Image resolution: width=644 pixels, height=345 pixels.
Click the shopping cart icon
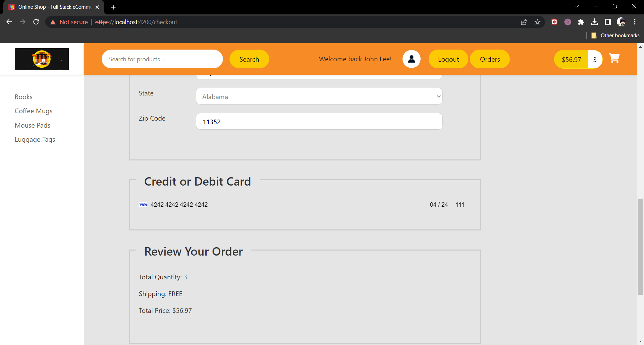(x=614, y=59)
